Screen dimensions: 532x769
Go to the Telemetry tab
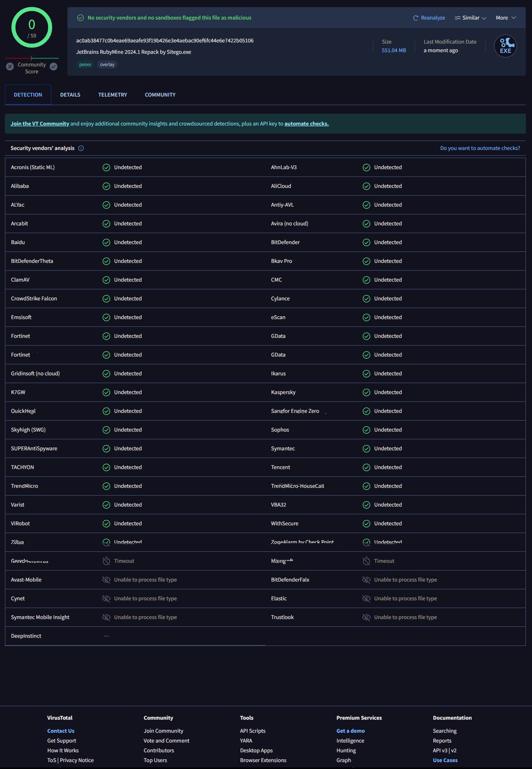click(113, 95)
